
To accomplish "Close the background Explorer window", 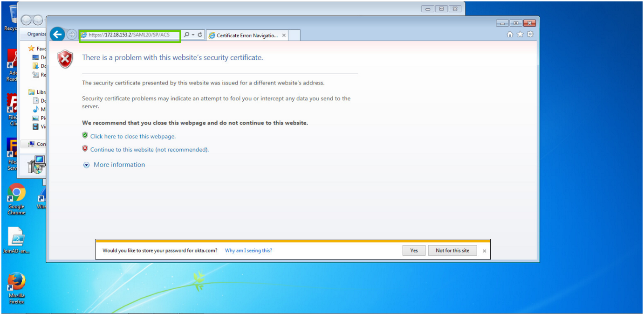I will point(455,8).
